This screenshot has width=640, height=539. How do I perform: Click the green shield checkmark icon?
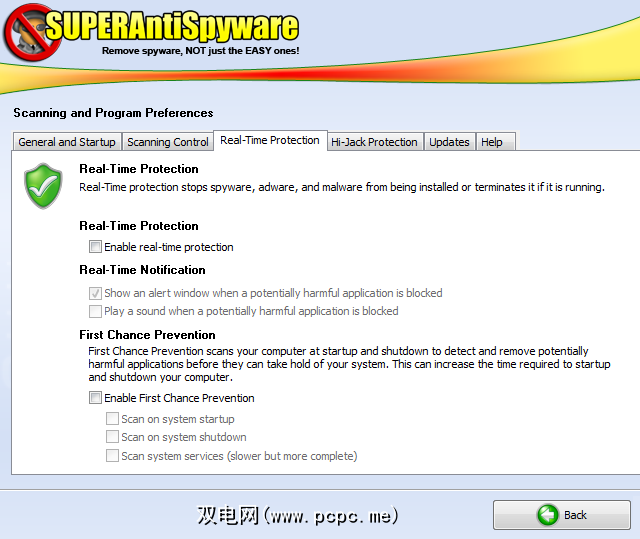point(43,186)
